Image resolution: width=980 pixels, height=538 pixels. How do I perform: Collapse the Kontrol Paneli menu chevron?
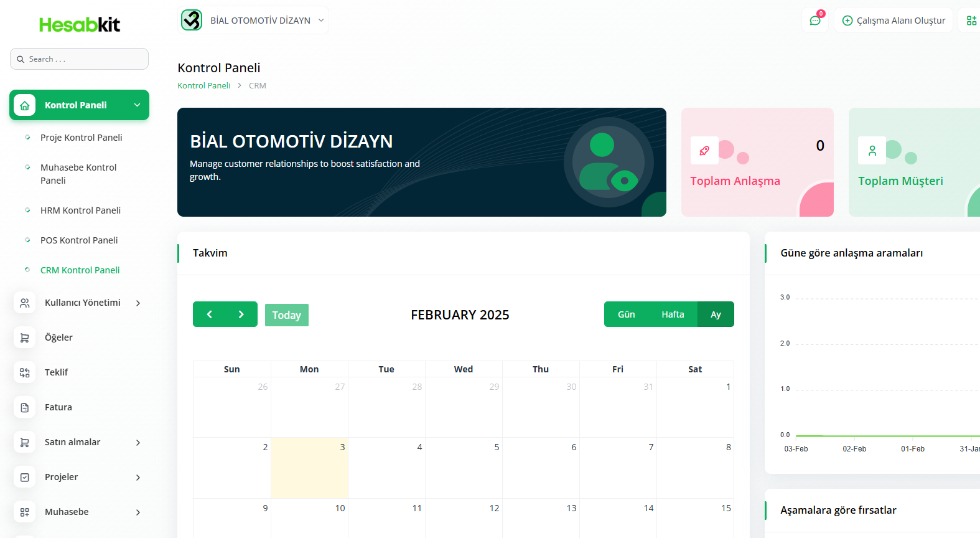[x=138, y=105]
